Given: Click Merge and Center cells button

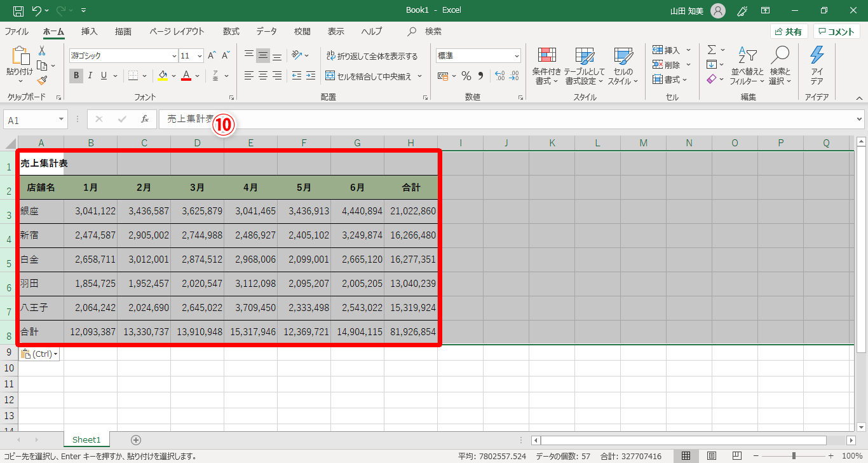Looking at the screenshot, I should click(x=369, y=76).
